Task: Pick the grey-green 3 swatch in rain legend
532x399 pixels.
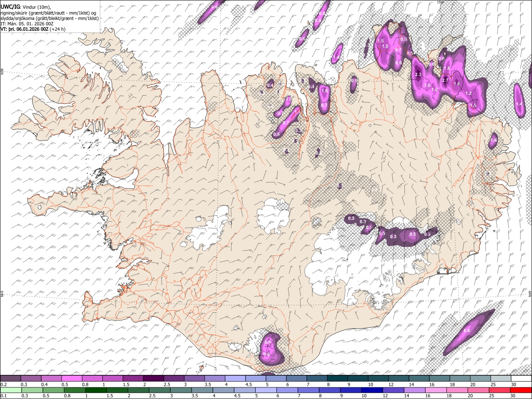Action: tap(181, 390)
